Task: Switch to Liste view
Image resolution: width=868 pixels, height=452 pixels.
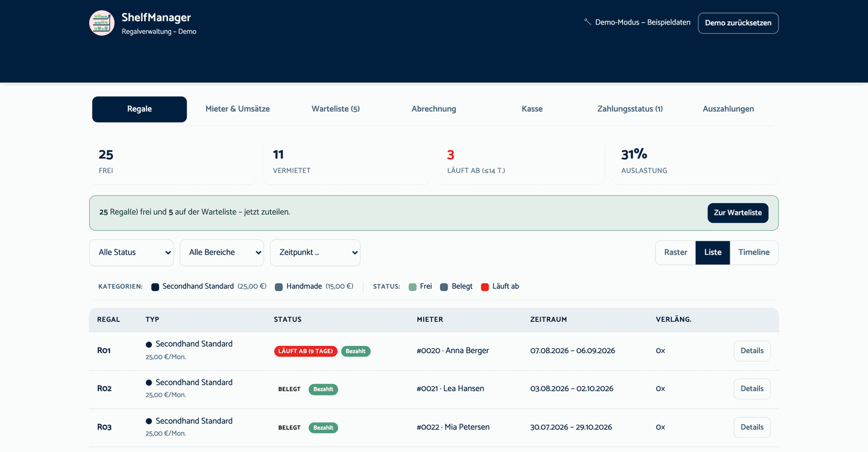Action: [x=713, y=253]
